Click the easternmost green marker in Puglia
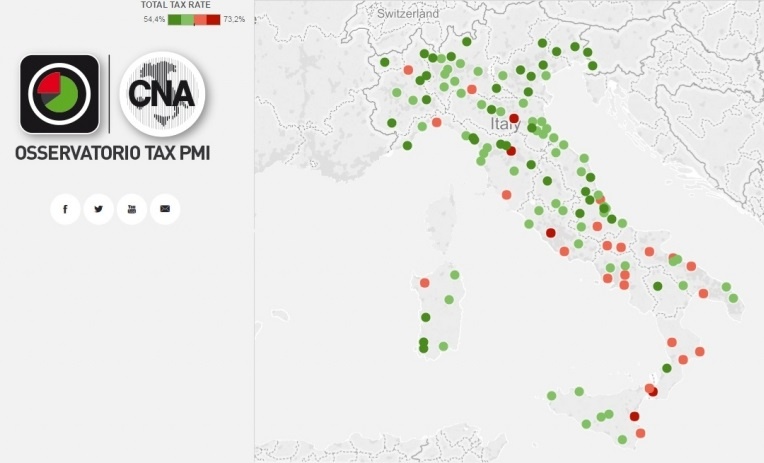Screen dimensions: 764x463 733,298
